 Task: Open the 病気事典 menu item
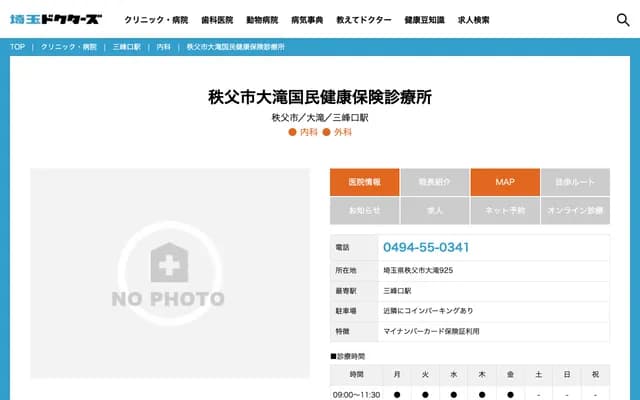coord(307,20)
